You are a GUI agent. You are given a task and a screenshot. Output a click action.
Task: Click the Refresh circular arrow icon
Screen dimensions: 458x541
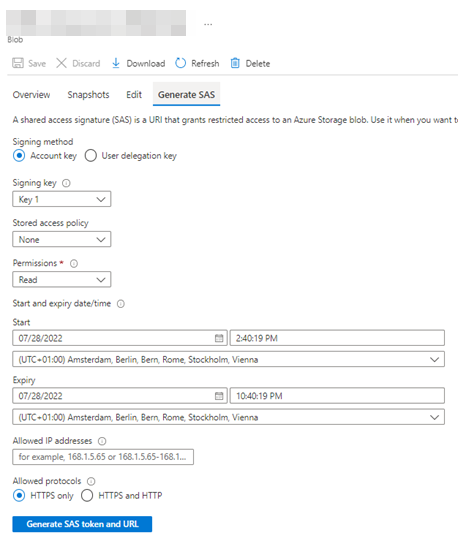(181, 63)
